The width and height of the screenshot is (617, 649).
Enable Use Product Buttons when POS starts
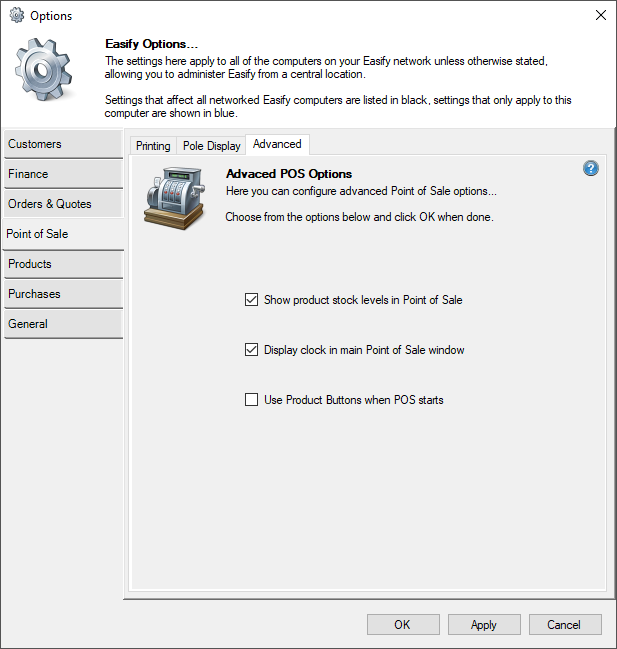point(252,400)
